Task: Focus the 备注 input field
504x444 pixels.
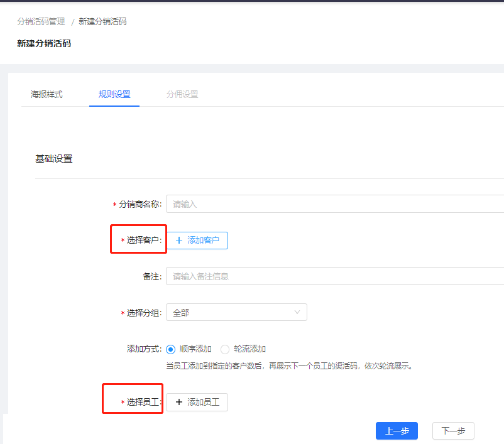Action: click(335, 276)
